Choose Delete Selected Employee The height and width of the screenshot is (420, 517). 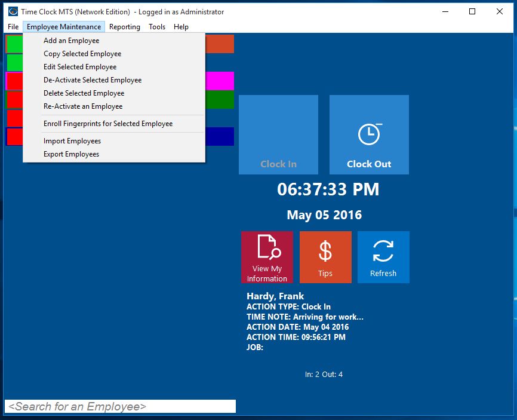tap(114, 93)
